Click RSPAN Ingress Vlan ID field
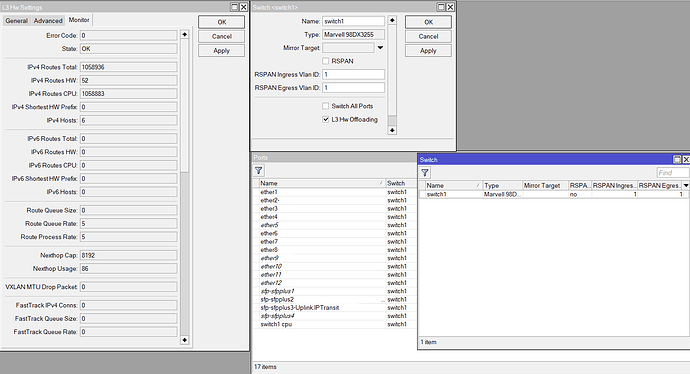The width and height of the screenshot is (690, 374). 353,74
